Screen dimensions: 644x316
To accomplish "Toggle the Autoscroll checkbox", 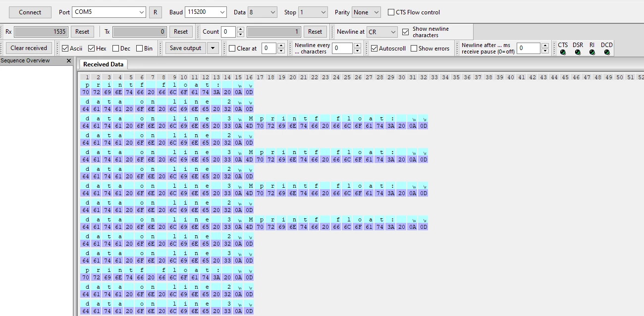I will (x=375, y=49).
